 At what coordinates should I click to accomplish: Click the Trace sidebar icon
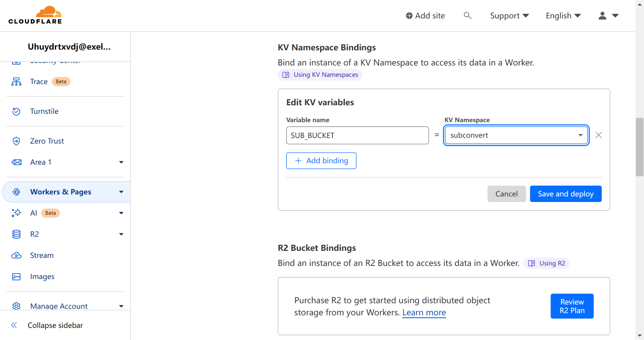point(17,82)
